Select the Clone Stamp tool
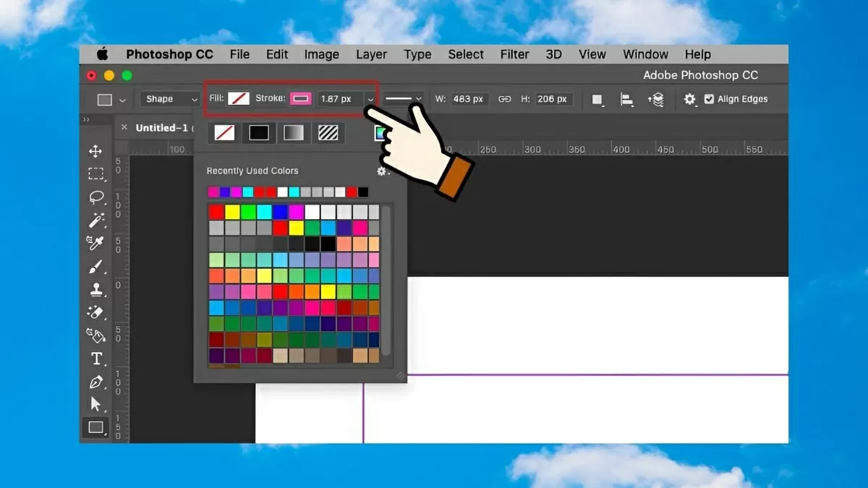 [x=95, y=290]
